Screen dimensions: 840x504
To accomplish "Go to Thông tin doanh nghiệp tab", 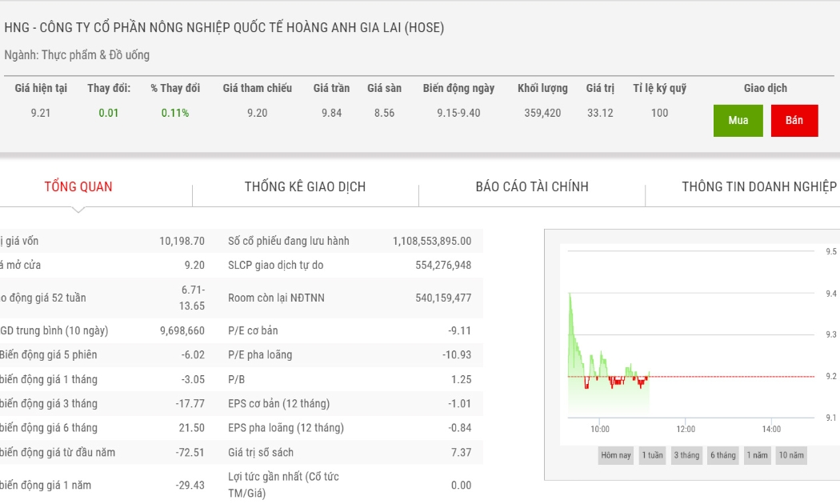I will pos(759,186).
